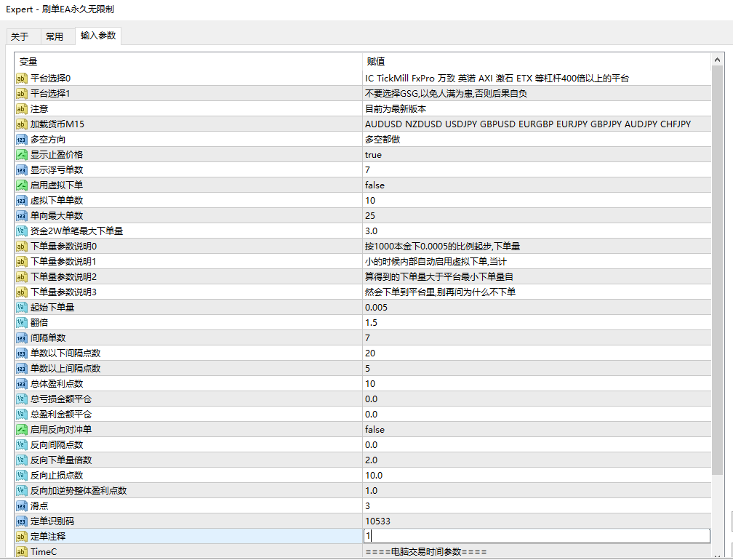
Task: Click the double icon beside 起始下单量
Action: 22,308
